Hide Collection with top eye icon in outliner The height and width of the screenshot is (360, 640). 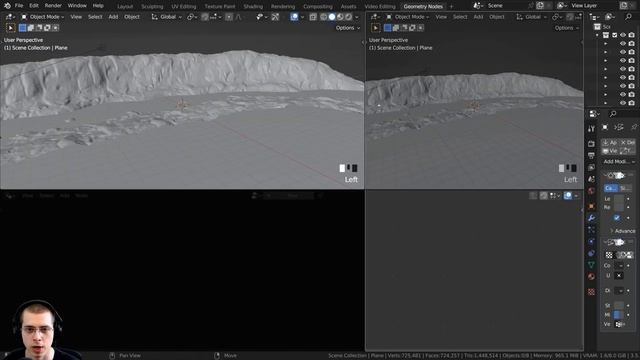pos(623,35)
